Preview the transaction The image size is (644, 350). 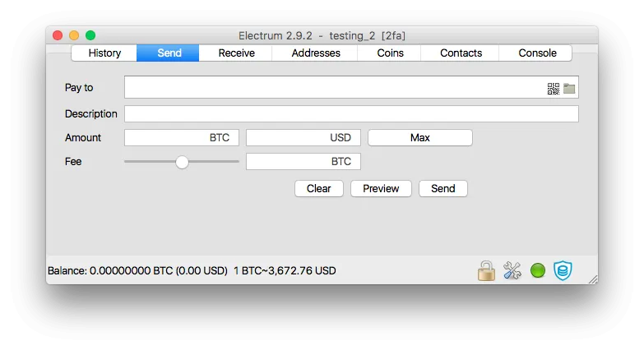[x=381, y=188]
